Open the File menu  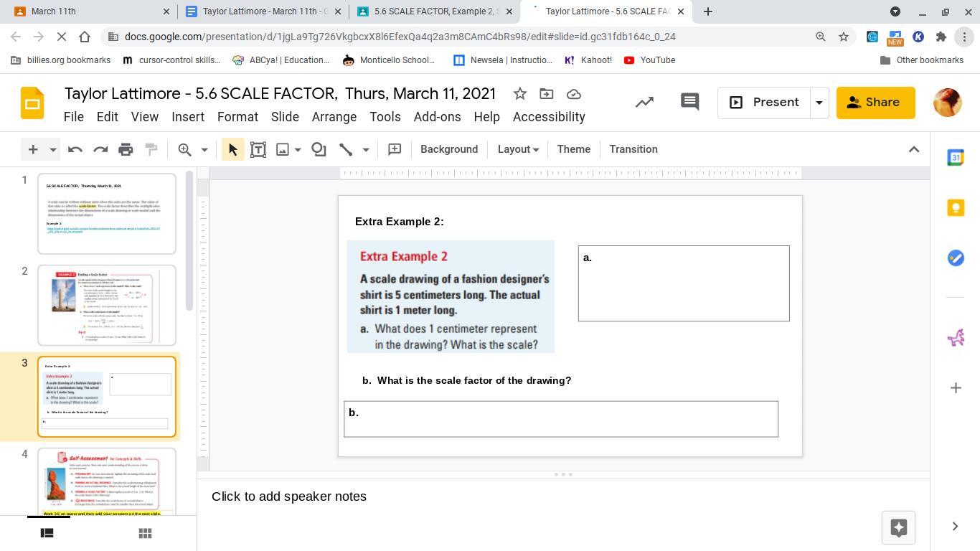click(x=73, y=117)
